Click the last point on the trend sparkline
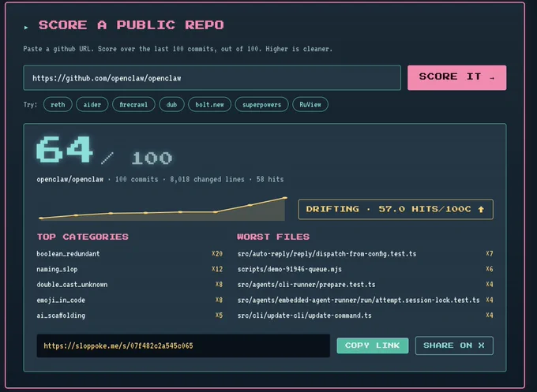 285,198
